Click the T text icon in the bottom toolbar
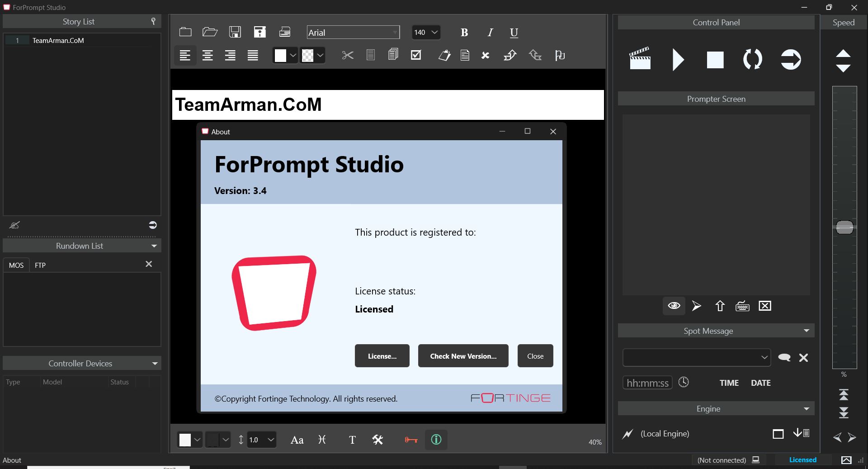Image resolution: width=868 pixels, height=469 pixels. click(352, 440)
